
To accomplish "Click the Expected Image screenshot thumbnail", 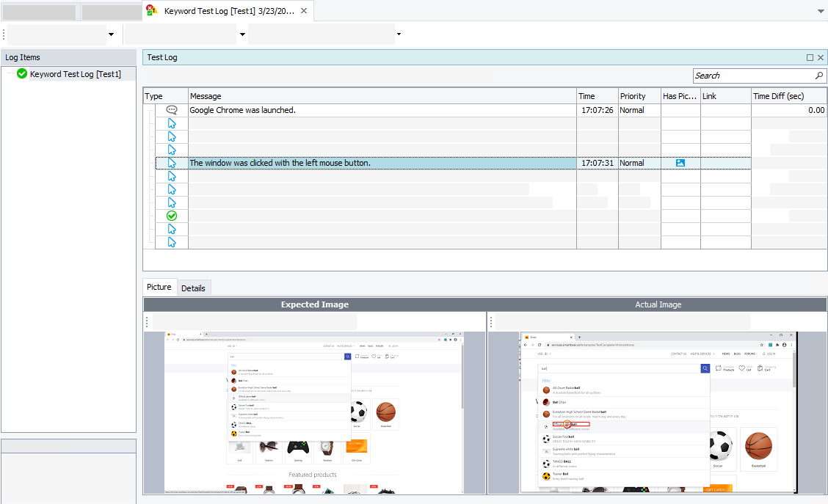I will point(314,414).
